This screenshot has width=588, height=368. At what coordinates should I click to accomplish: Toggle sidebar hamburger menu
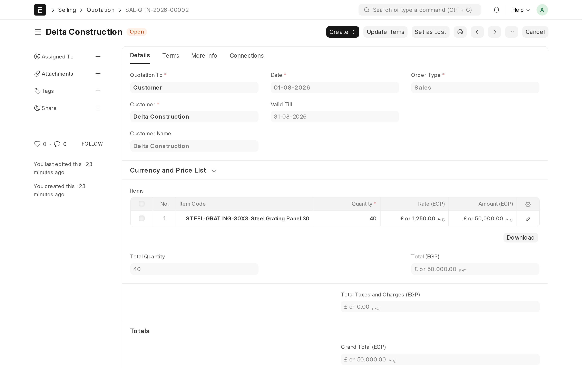(x=38, y=32)
